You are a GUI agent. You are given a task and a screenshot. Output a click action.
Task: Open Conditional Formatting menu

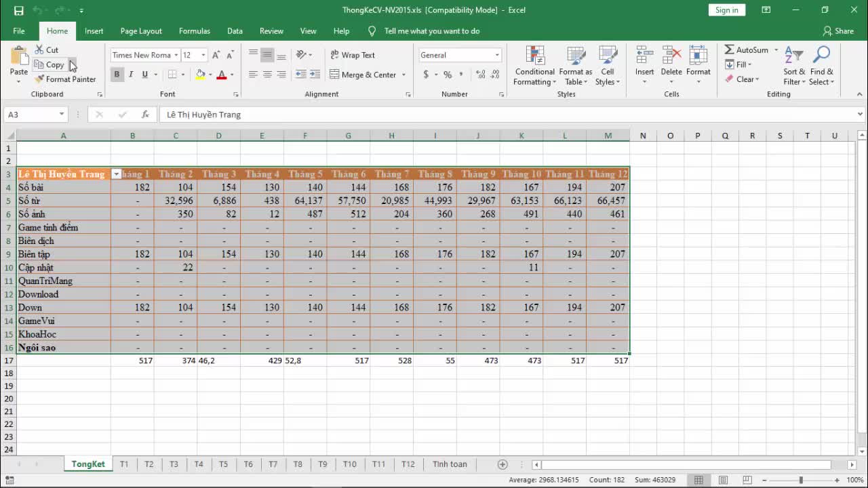tap(534, 66)
